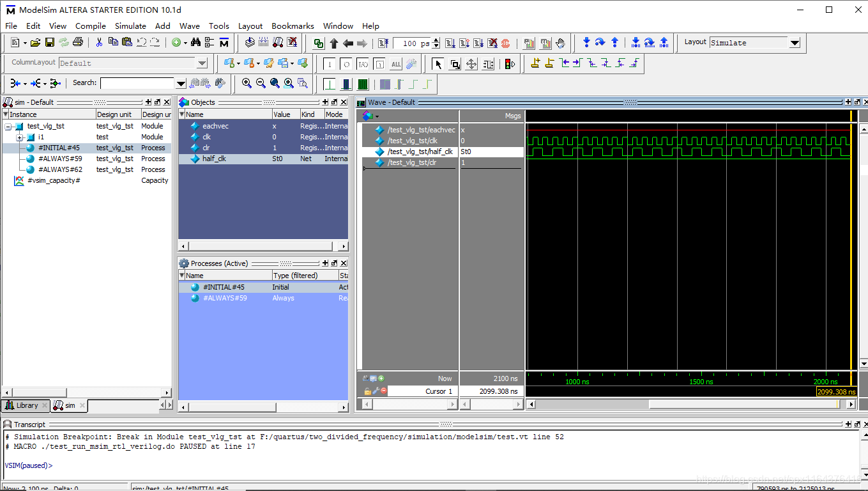This screenshot has width=868, height=491.
Task: Click the Zoom In magnifier icon
Action: 247,83
